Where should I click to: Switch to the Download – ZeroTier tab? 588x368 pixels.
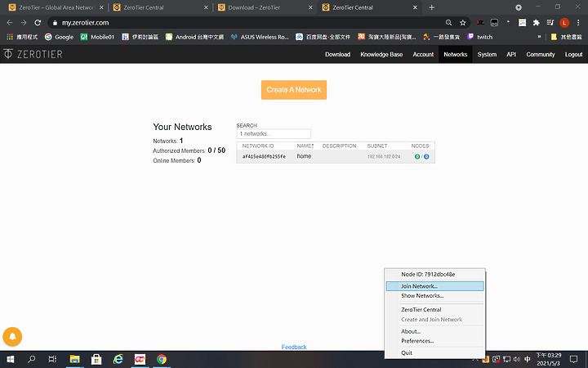265,7
